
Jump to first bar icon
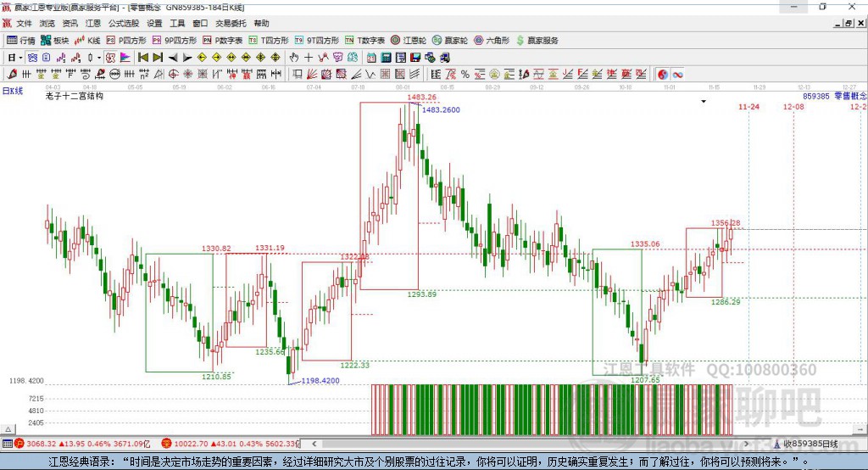[142, 58]
